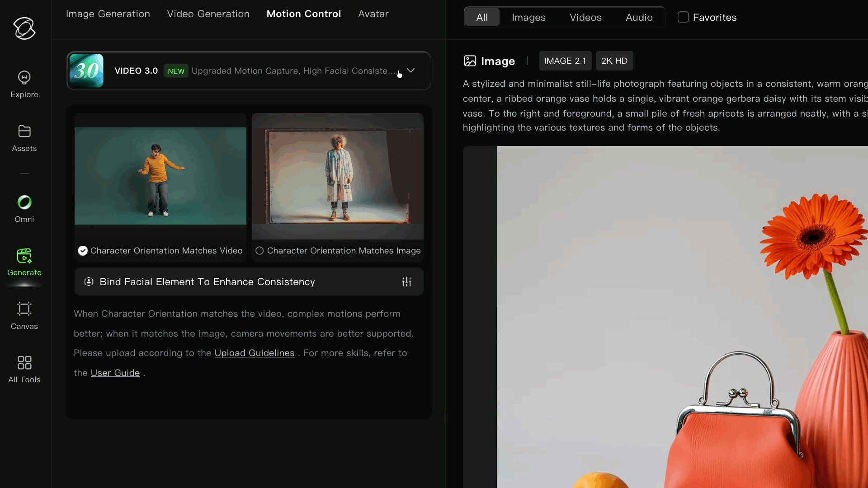Open All Tools from the sidebar
Viewport: 868px width, 488px height.
[x=24, y=370]
